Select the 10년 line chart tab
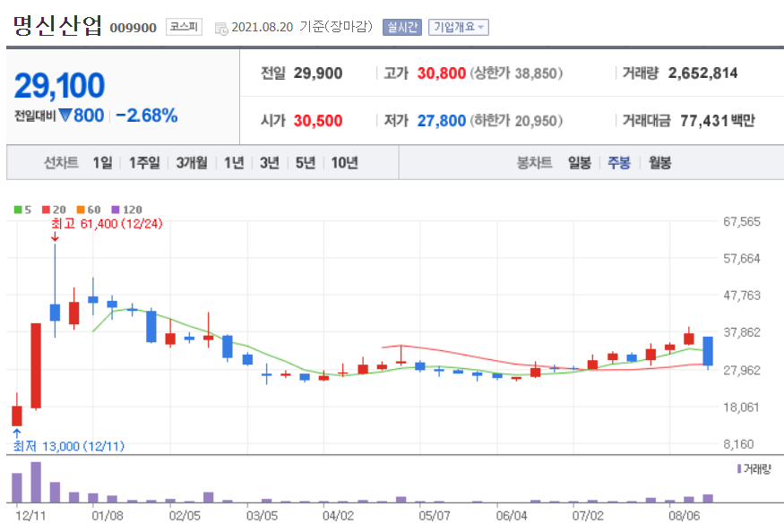The width and height of the screenshot is (784, 532). [344, 162]
